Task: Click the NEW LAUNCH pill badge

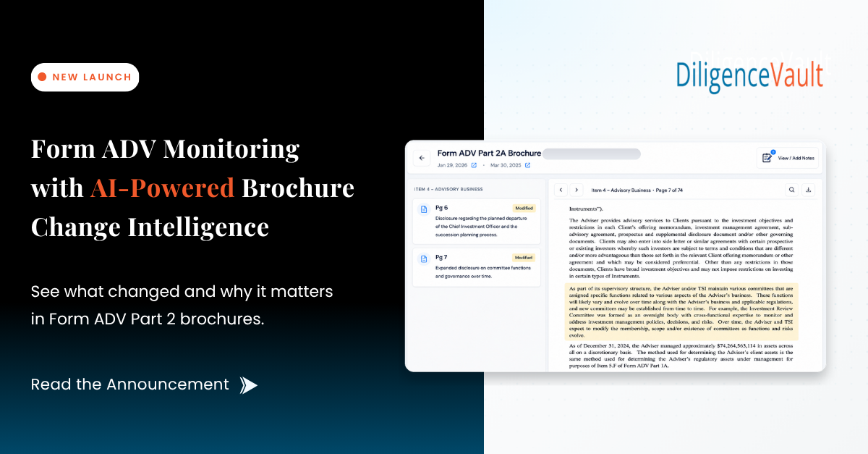Action: click(x=85, y=77)
